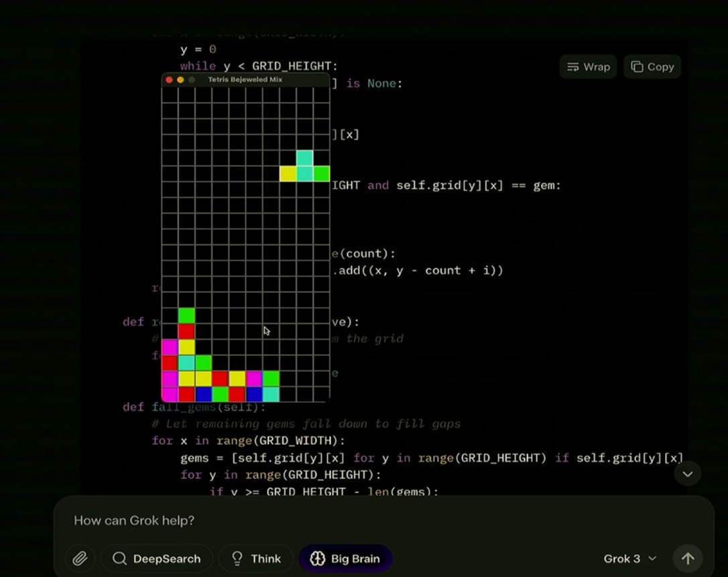Close the Tetris Bejeweled Mix window
728x577 pixels.
point(169,80)
